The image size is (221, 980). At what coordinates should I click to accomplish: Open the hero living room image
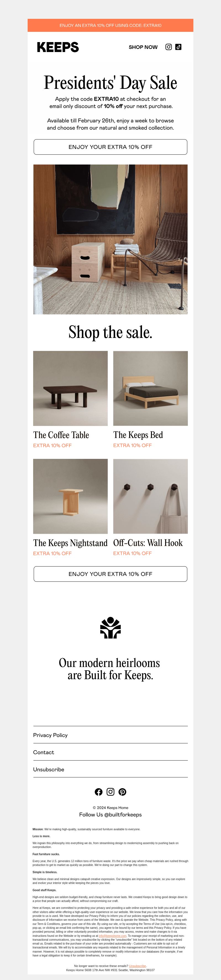110,239
